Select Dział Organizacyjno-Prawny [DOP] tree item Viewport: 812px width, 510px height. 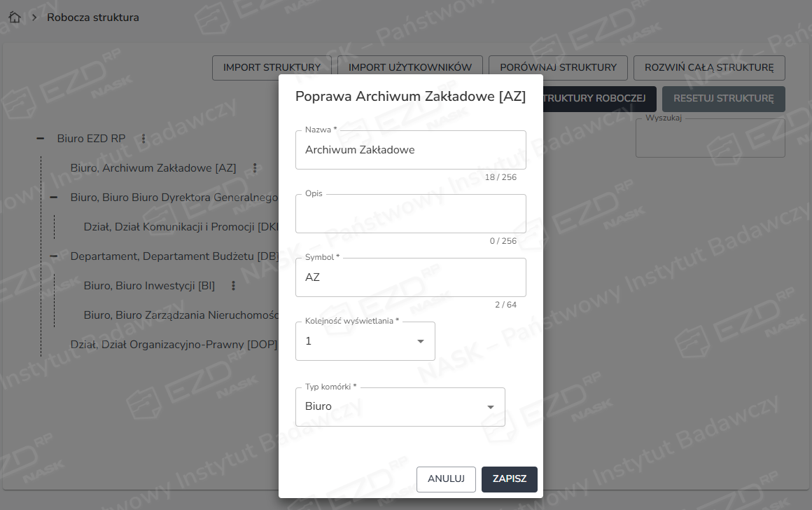click(174, 345)
